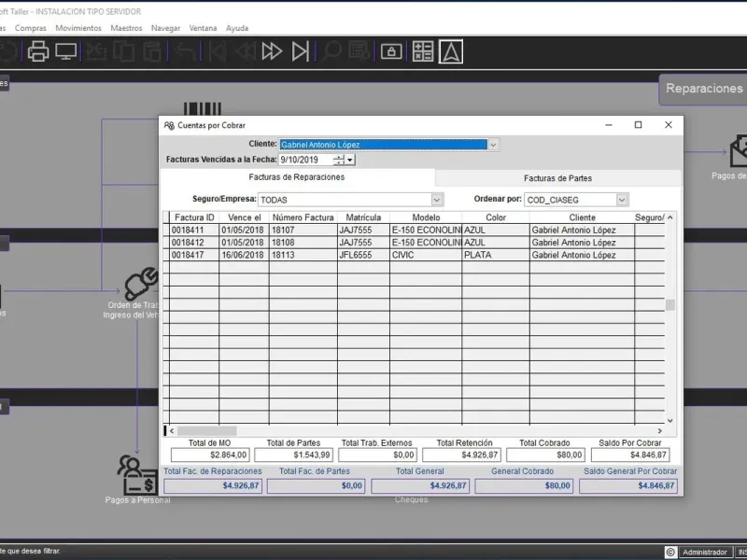The width and height of the screenshot is (747, 560).
Task: Select the invoice row 0018417
Action: pos(193,255)
